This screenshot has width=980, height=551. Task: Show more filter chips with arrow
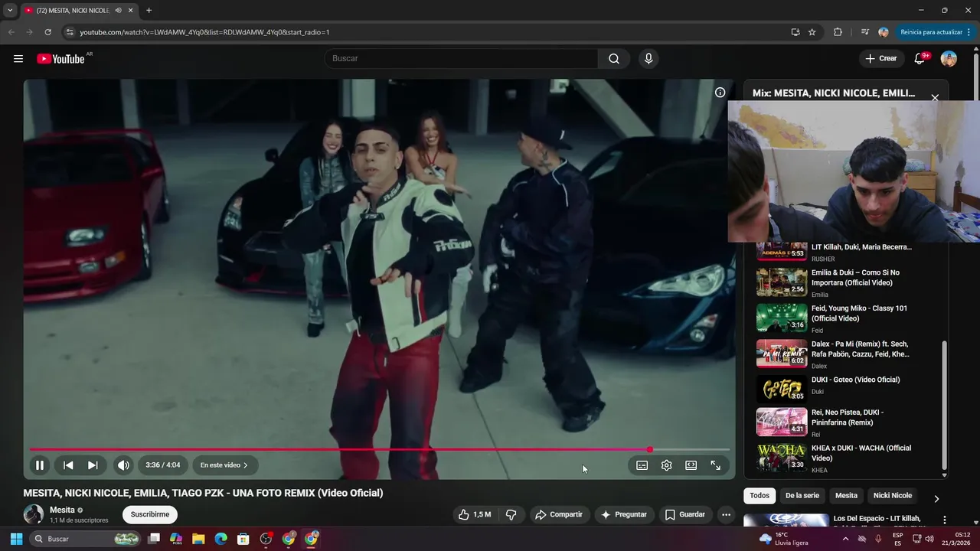click(936, 498)
